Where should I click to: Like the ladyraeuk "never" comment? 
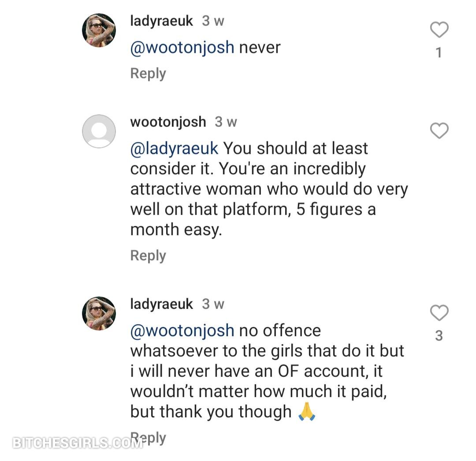click(439, 30)
